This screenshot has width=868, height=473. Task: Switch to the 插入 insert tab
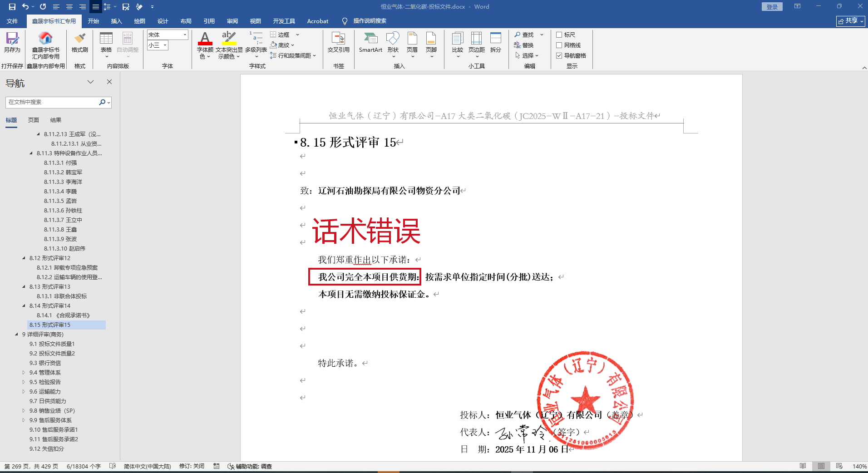point(117,21)
